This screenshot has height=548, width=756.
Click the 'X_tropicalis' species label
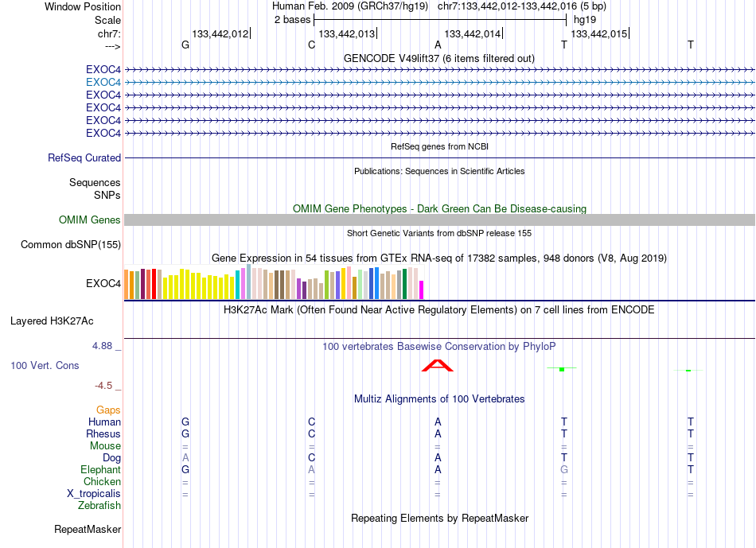[x=94, y=494]
